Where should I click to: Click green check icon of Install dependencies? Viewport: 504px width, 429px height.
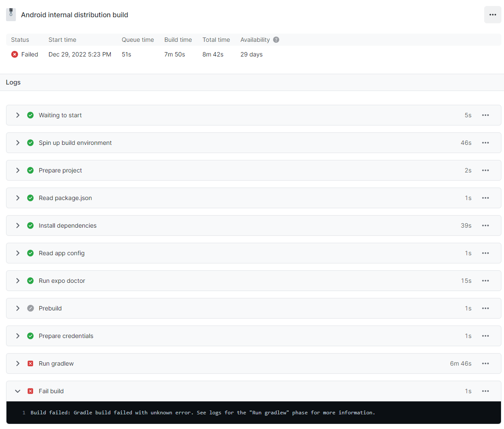pyautogui.click(x=30, y=225)
